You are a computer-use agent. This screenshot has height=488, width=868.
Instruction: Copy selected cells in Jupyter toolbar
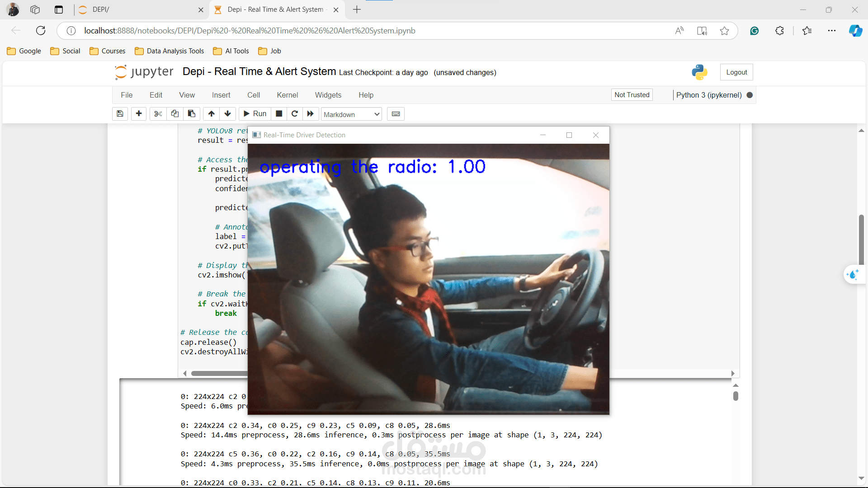(x=175, y=114)
